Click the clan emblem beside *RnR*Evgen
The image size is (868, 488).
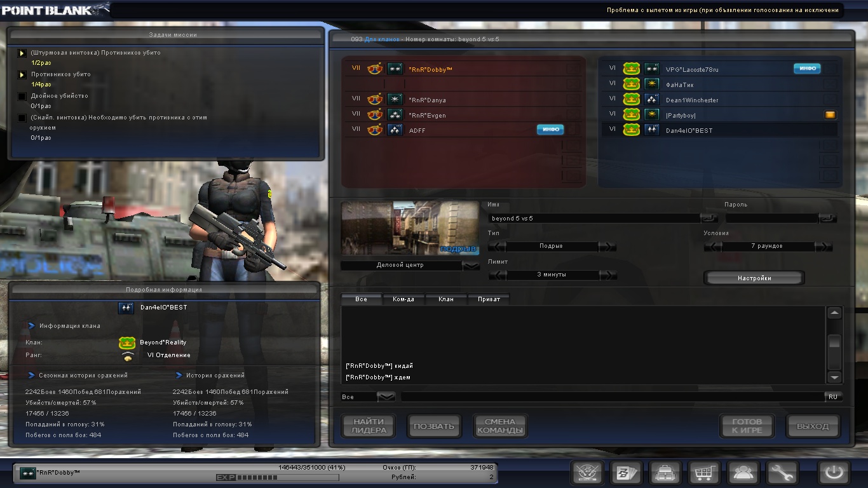tap(375, 114)
